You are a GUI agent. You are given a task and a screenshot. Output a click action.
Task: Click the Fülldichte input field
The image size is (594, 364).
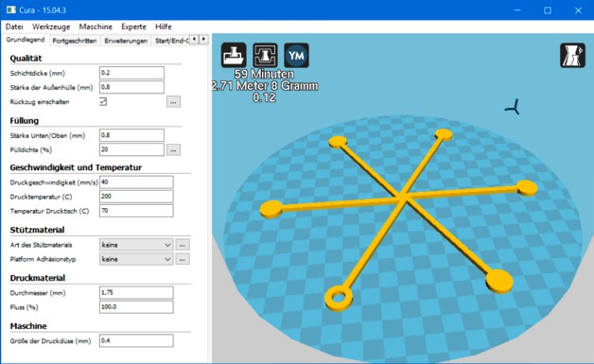(131, 149)
